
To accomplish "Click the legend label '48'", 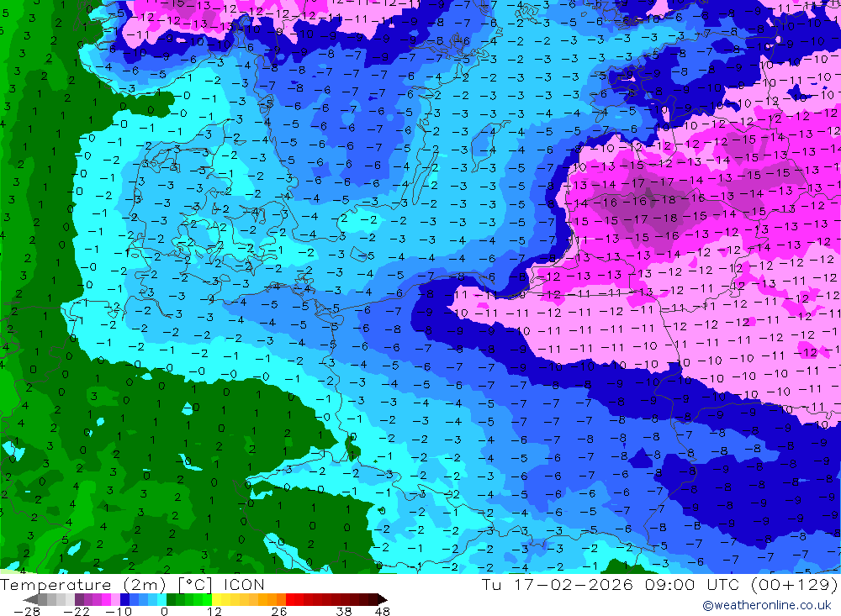I will point(383,612).
